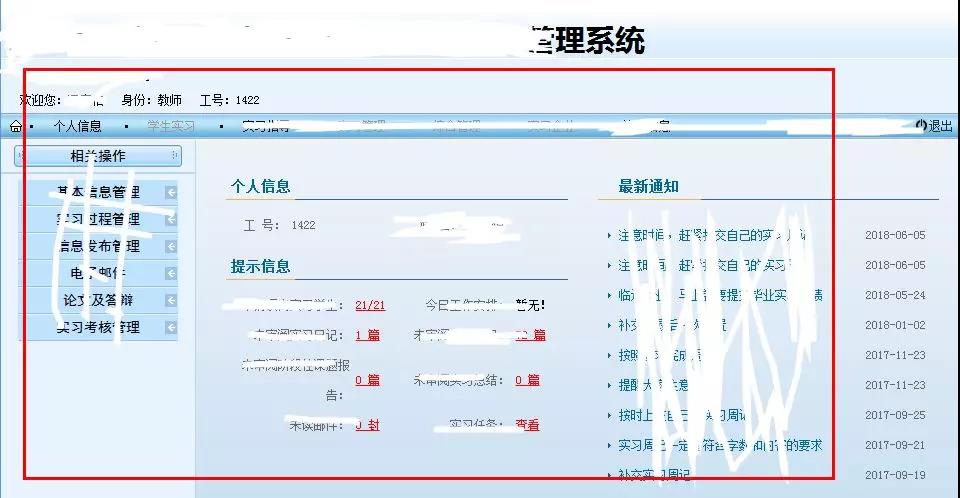Image resolution: width=960 pixels, height=498 pixels.
Task: Open the 个人信息 navigation menu
Action: click(78, 126)
